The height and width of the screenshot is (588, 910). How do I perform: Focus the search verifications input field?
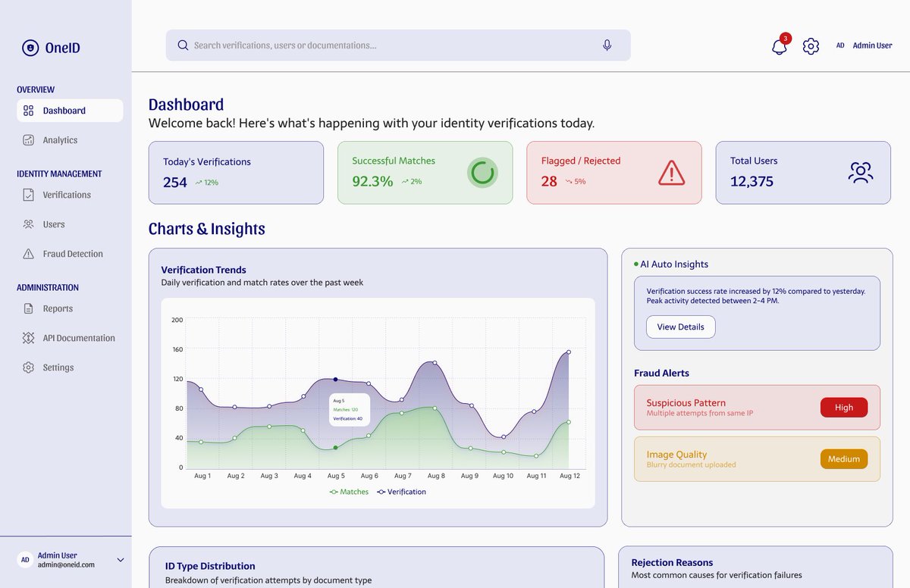tap(398, 45)
